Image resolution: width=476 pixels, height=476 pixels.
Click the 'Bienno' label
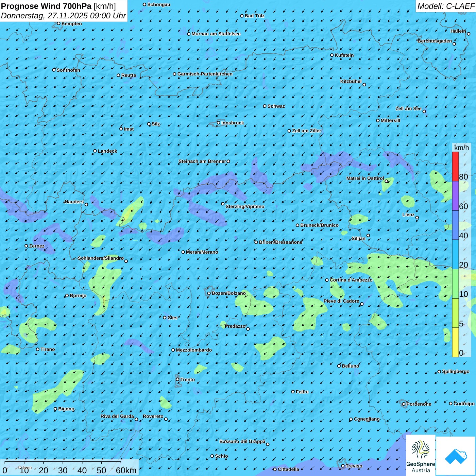pos(66,409)
